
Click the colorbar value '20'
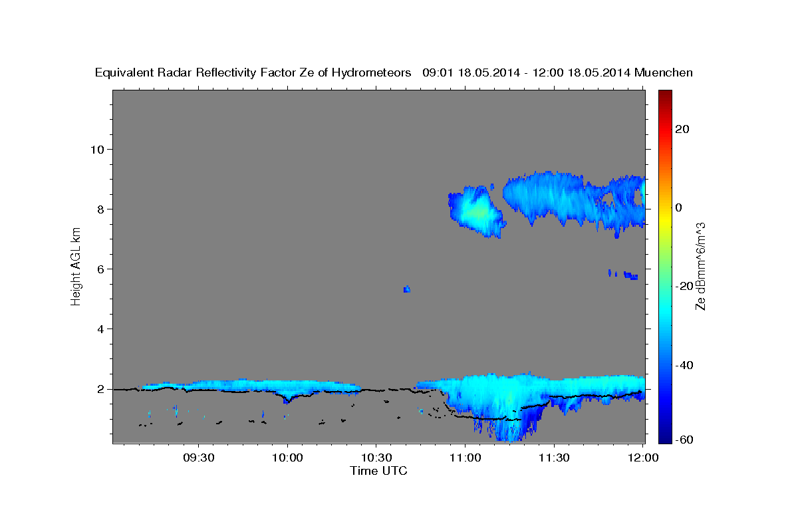(683, 129)
